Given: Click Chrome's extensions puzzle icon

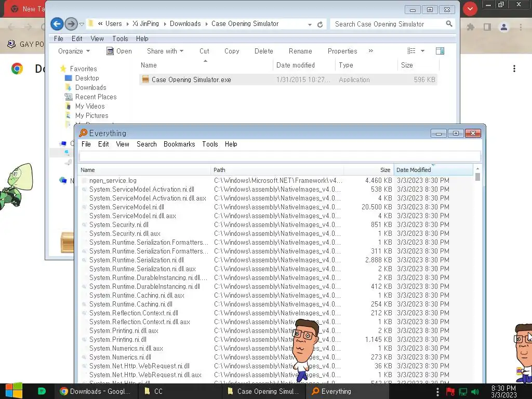Looking at the screenshot, I should pos(471,27).
